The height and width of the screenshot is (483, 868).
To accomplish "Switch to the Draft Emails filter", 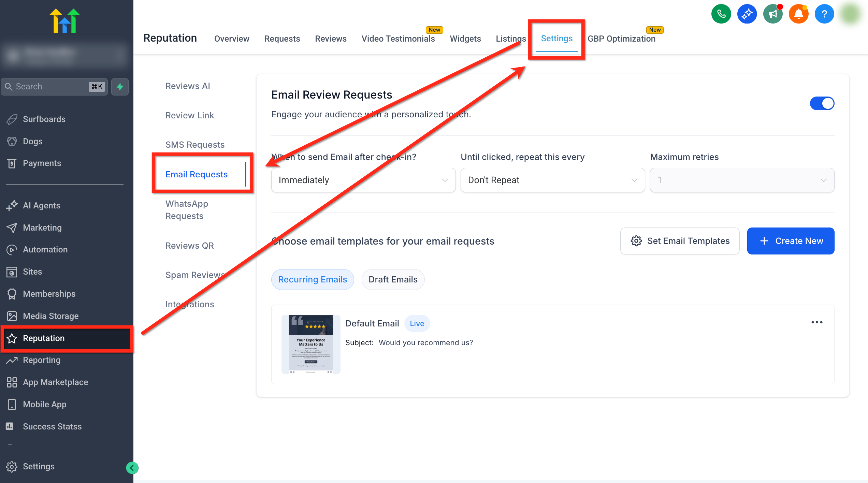I will (393, 279).
